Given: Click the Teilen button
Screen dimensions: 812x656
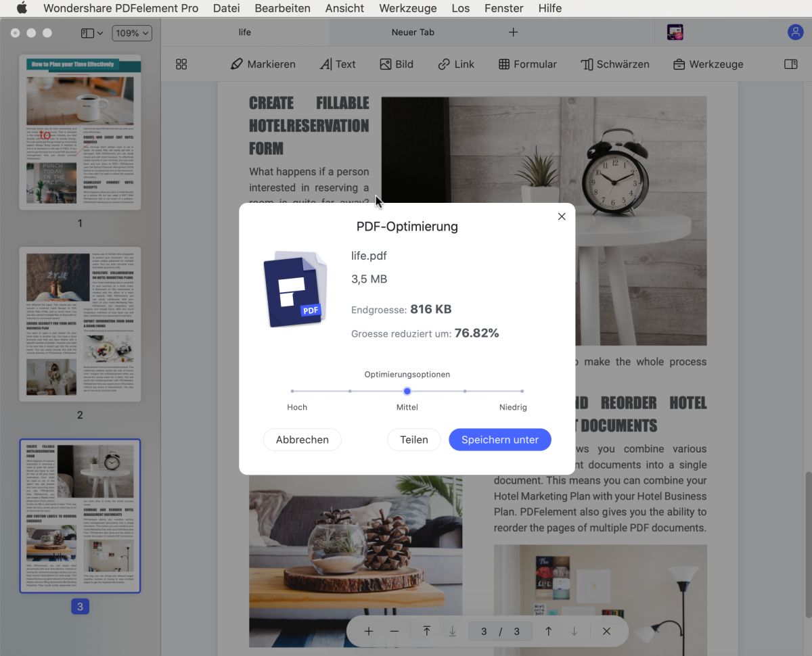Looking at the screenshot, I should pos(414,440).
